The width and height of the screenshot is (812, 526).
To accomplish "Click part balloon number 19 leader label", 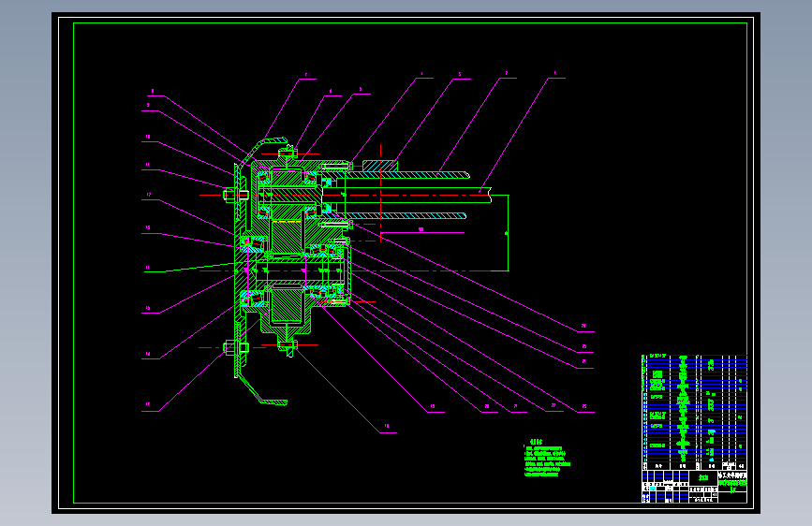I will (433, 406).
